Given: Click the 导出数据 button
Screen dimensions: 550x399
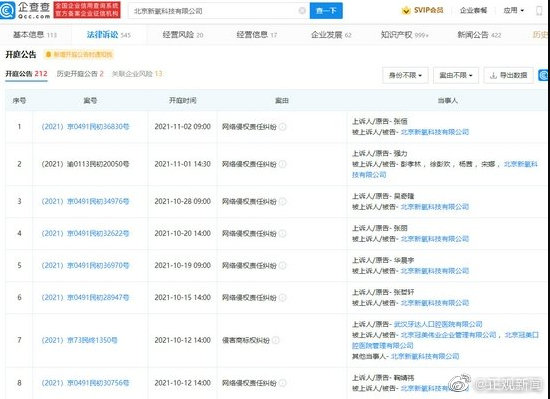Looking at the screenshot, I should click(x=509, y=75).
